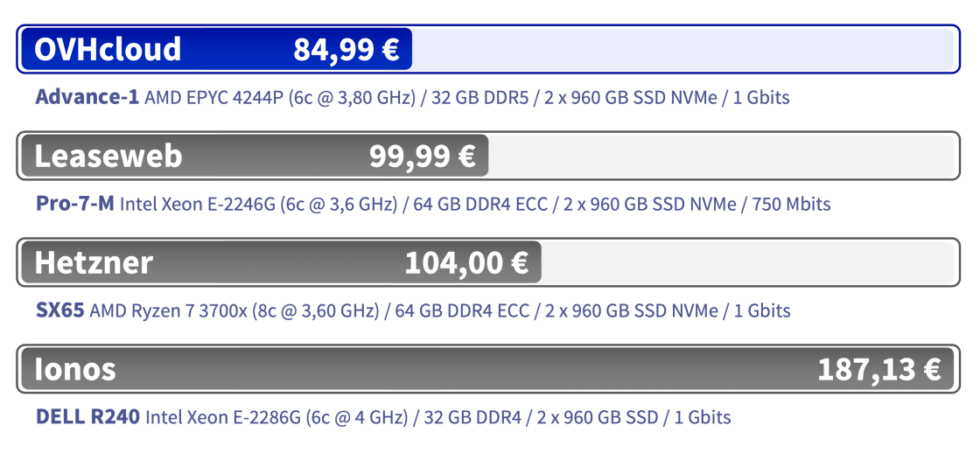Click the Hetzner provider name
980x453 pixels.
(x=94, y=262)
